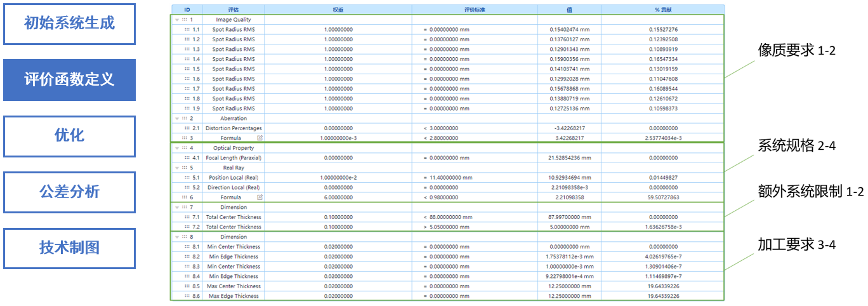The width and height of the screenshot is (868, 306).
Task: Click drag handle icon of row 5.1
Action: coord(187,178)
